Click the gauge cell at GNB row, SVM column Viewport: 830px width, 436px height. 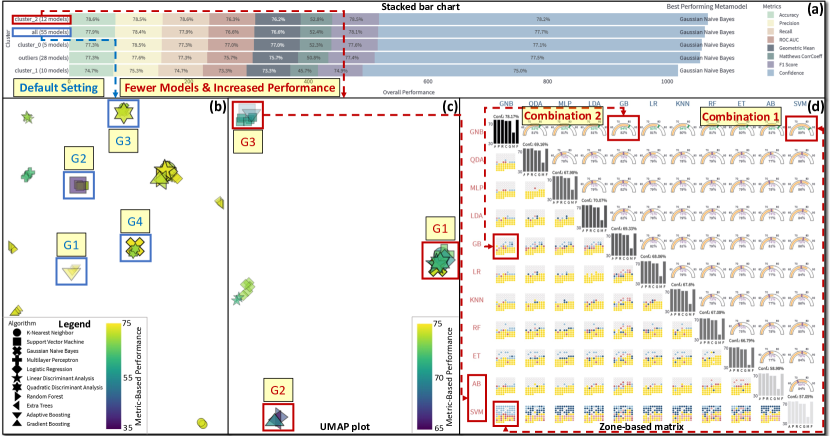pyautogui.click(x=800, y=129)
